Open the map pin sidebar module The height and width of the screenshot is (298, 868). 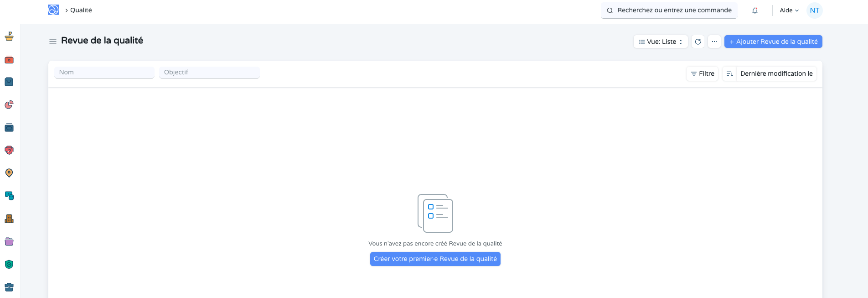pos(9,173)
